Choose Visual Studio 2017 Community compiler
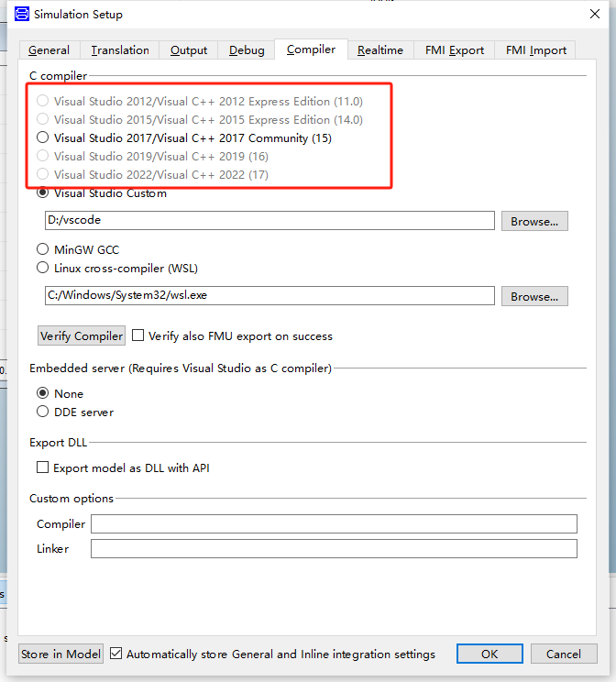 43,137
